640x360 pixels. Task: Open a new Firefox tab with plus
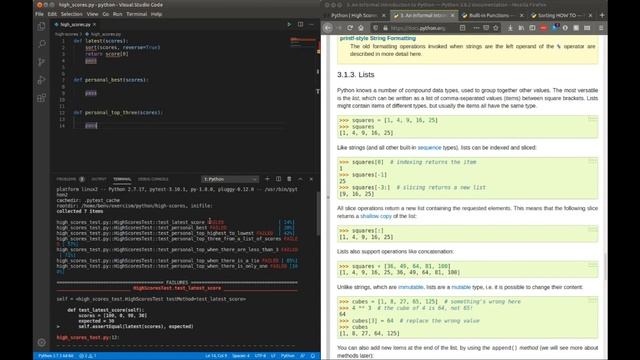(602, 15)
